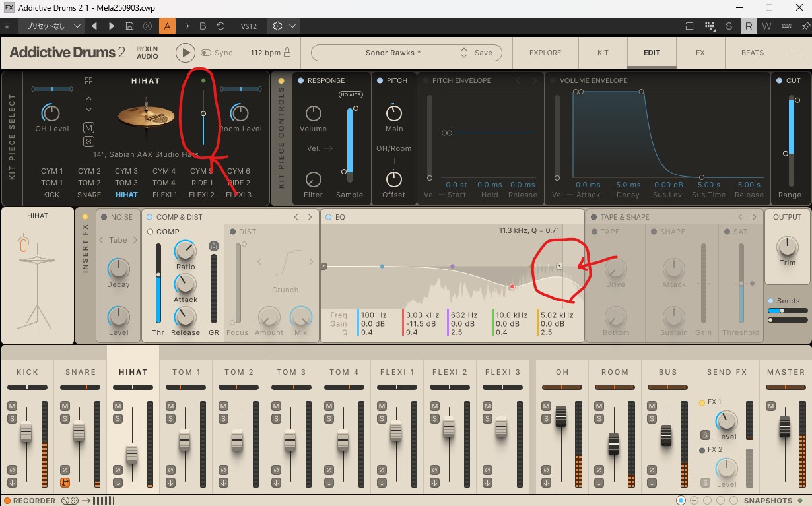Select preset compare slot A

pos(167,26)
